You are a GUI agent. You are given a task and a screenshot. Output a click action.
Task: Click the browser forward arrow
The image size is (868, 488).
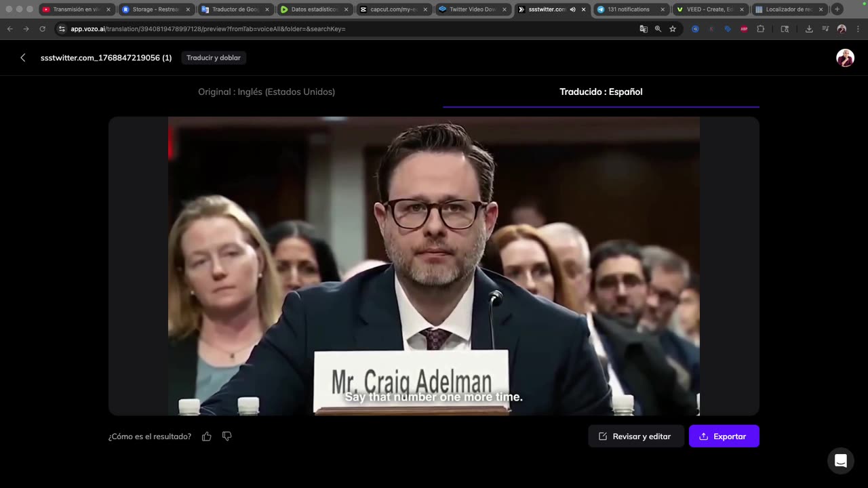[x=26, y=29]
